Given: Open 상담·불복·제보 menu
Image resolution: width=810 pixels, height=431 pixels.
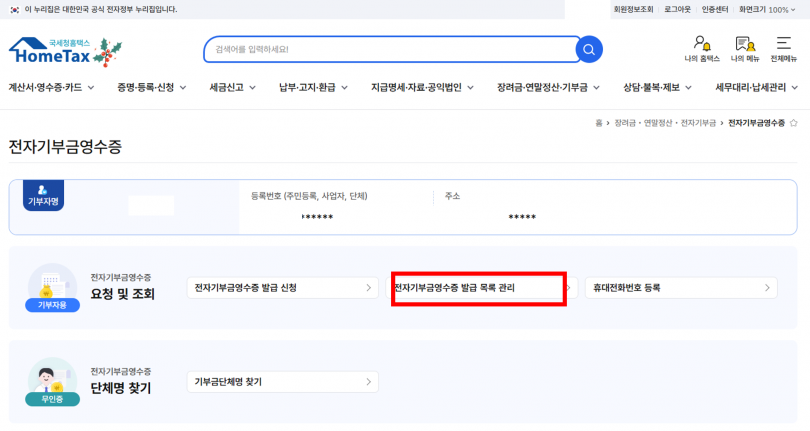Looking at the screenshot, I should point(657,87).
